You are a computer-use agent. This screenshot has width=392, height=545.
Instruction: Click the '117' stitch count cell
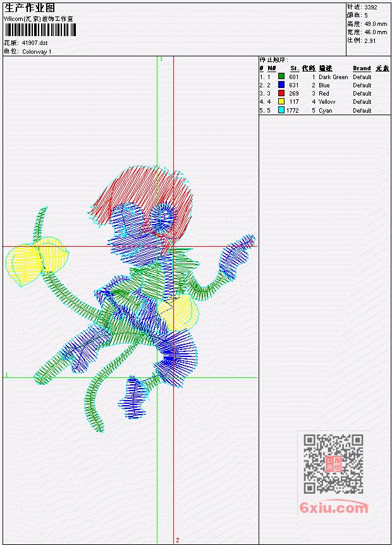tap(294, 102)
